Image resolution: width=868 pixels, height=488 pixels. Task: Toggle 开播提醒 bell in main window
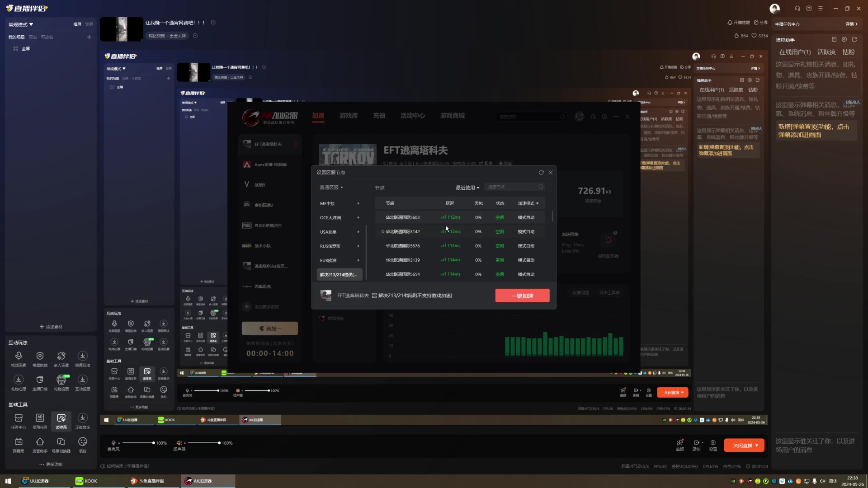(x=738, y=23)
